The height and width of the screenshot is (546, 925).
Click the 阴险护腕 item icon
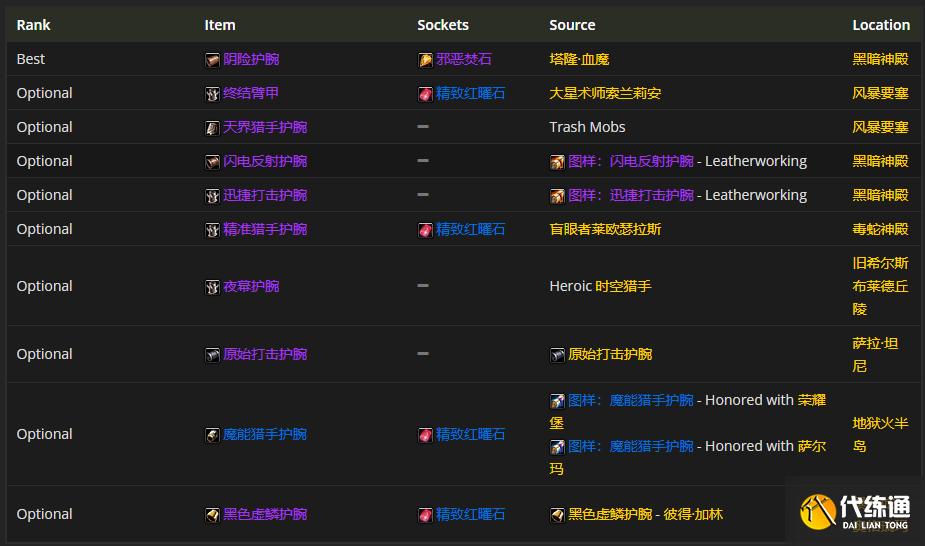(212, 60)
